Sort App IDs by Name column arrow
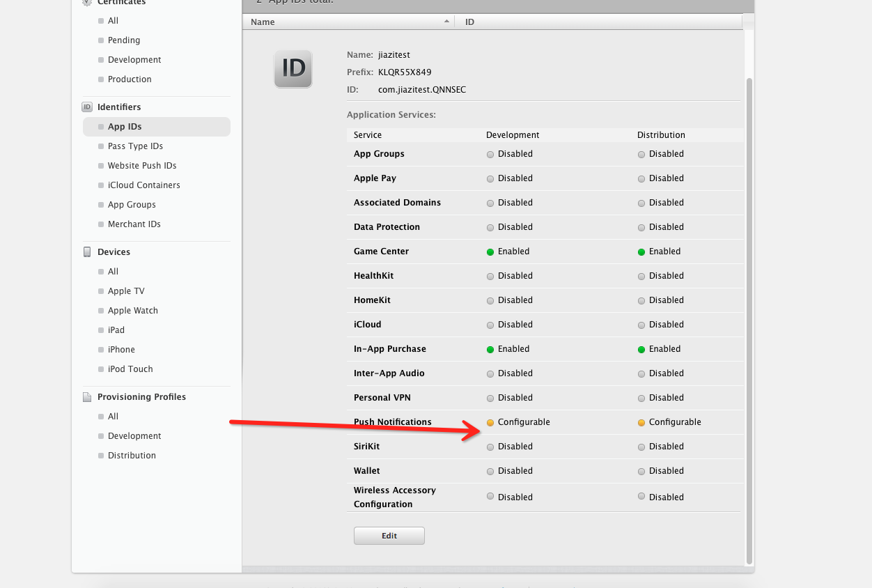872x588 pixels. pyautogui.click(x=446, y=22)
